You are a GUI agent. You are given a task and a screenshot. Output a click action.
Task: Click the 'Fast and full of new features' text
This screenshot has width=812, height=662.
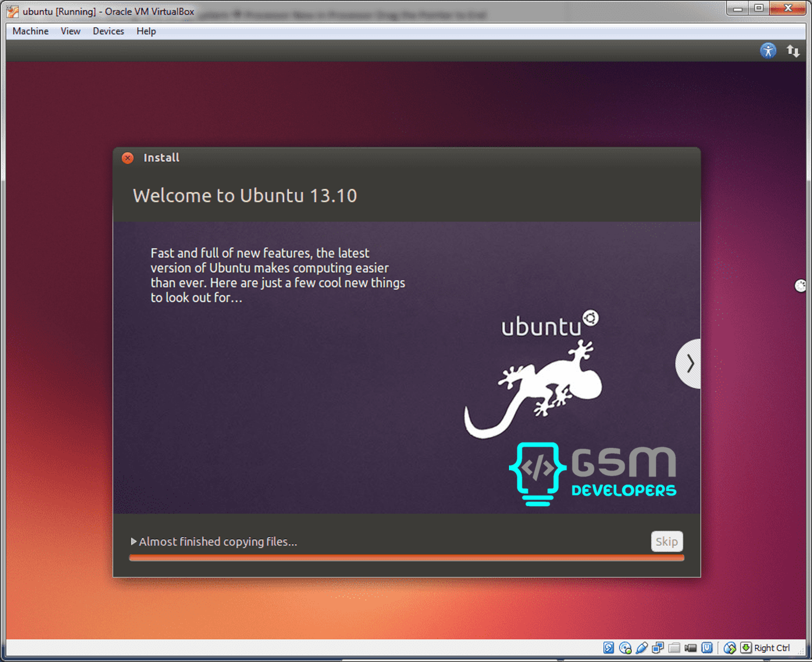pos(278,275)
